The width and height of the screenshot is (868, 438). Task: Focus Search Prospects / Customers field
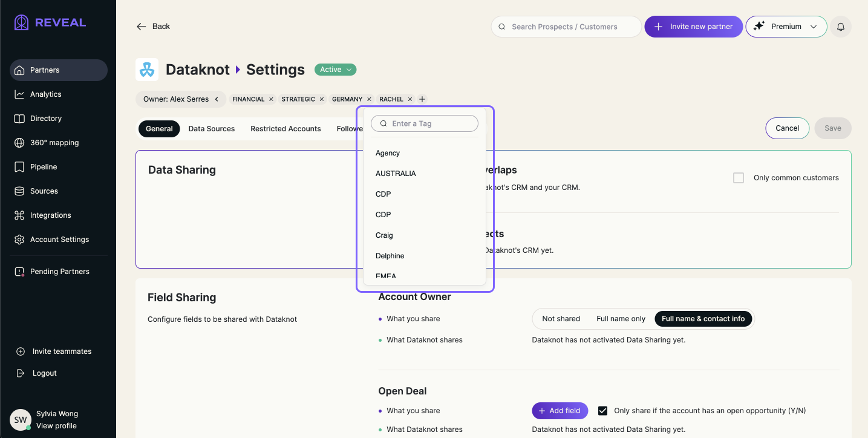pyautogui.click(x=566, y=27)
